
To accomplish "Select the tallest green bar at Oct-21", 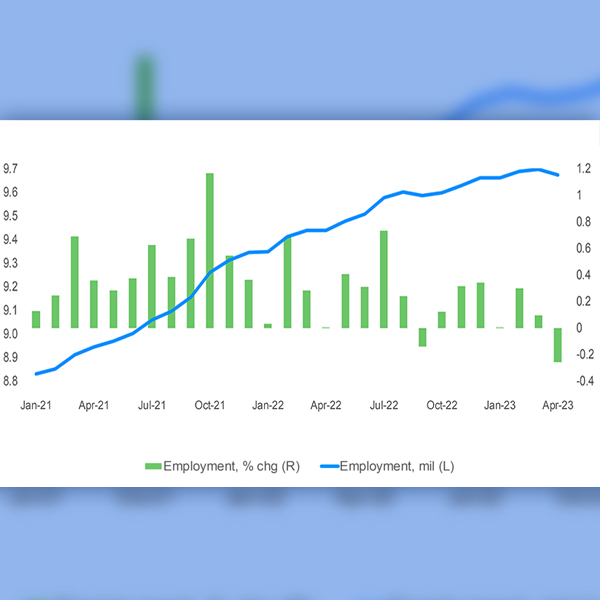I will pyautogui.click(x=210, y=250).
